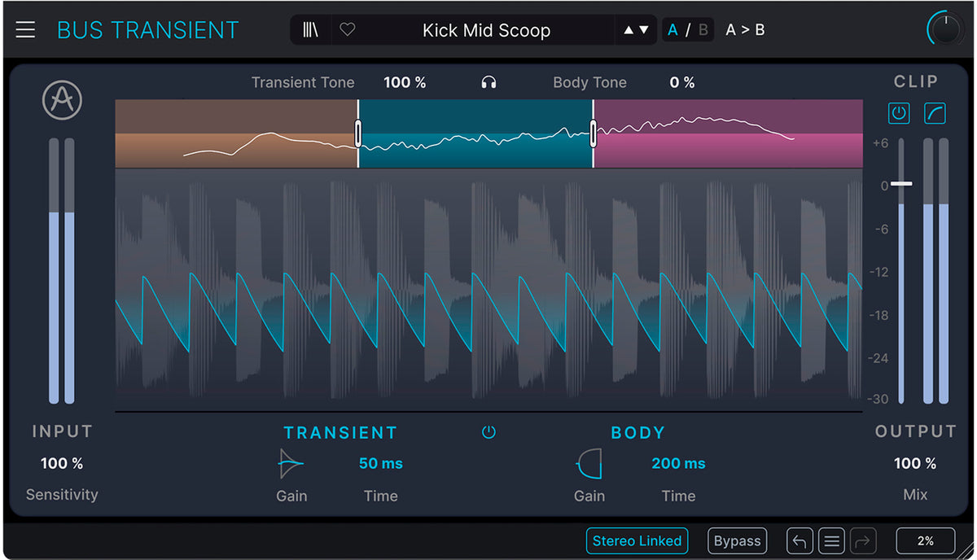Undo the last change
Viewport: 977px width, 560px height.
click(x=800, y=540)
